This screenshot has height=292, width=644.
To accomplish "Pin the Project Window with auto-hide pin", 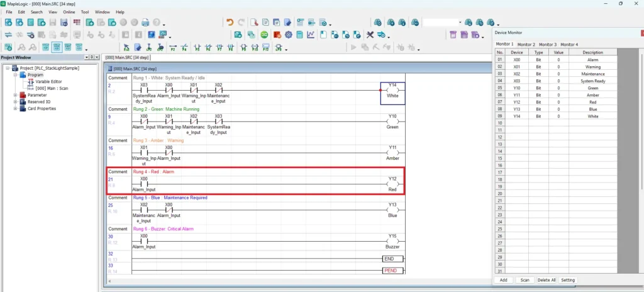I will (92, 57).
